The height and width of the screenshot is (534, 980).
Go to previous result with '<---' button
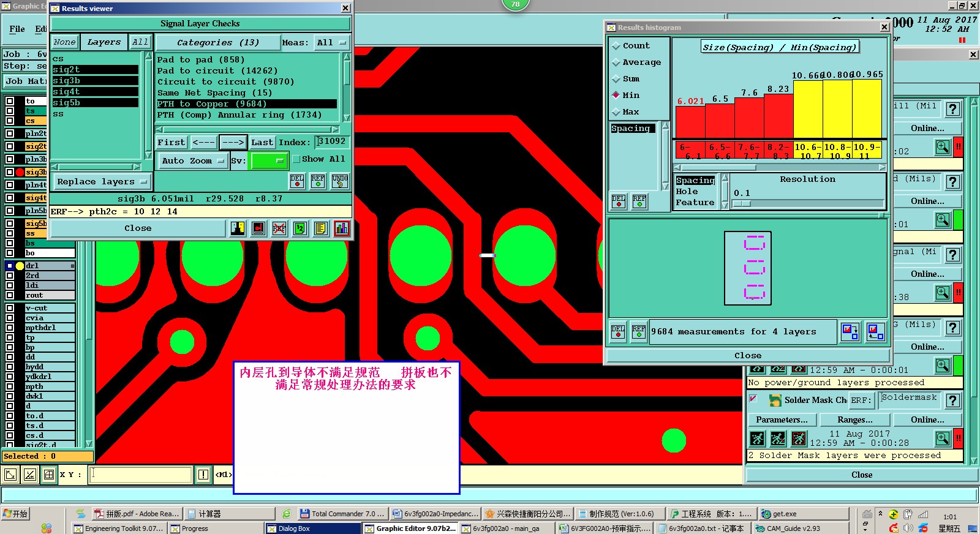(x=203, y=143)
